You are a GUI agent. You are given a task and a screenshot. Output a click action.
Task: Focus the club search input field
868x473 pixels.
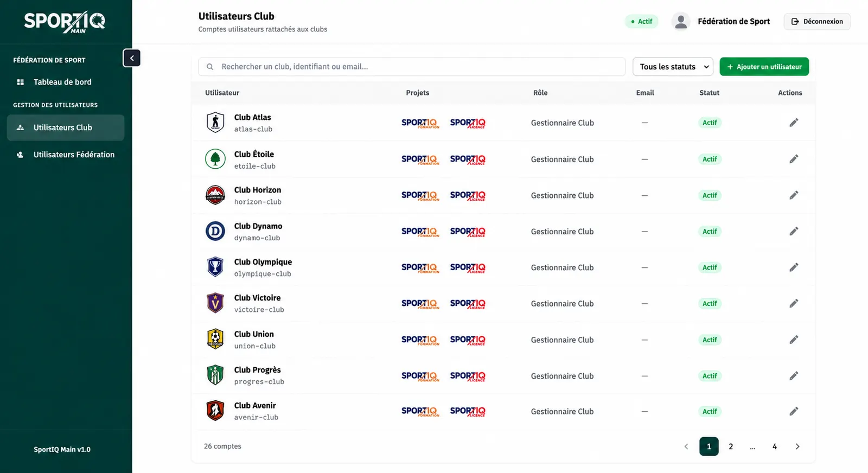[412, 67]
